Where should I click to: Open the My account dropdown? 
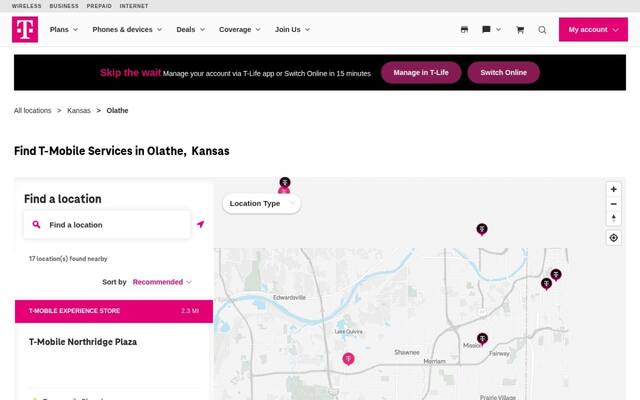click(x=593, y=29)
